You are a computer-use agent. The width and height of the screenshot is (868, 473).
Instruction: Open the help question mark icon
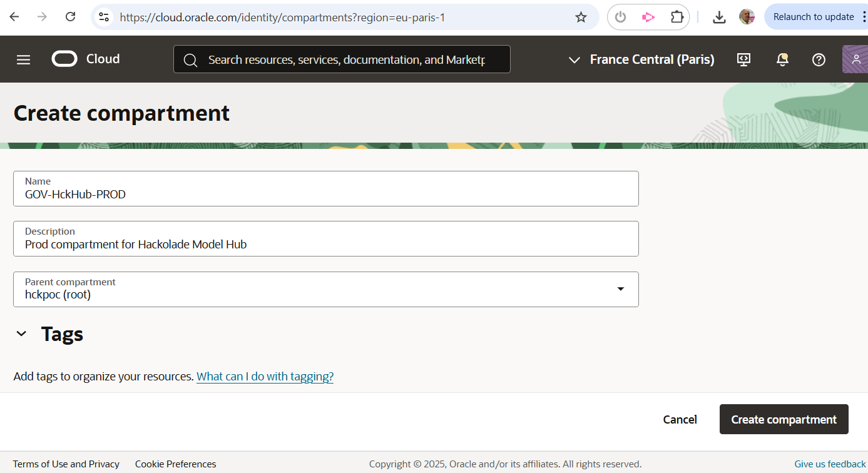click(x=819, y=59)
